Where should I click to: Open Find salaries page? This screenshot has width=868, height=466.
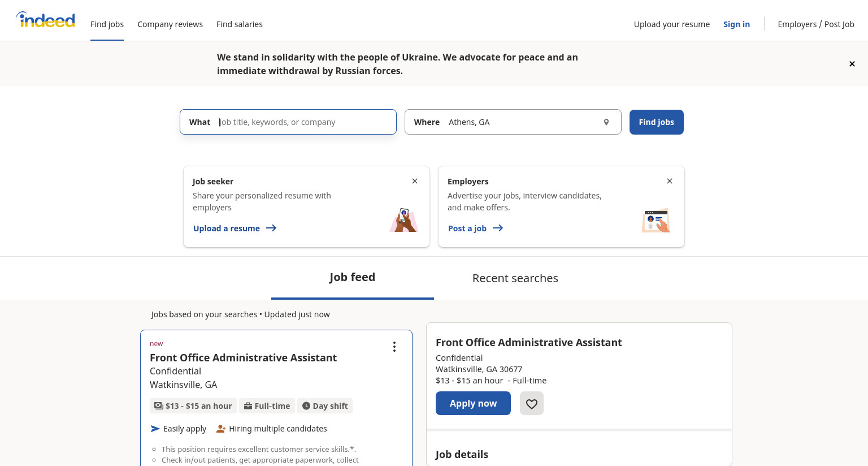coord(240,24)
